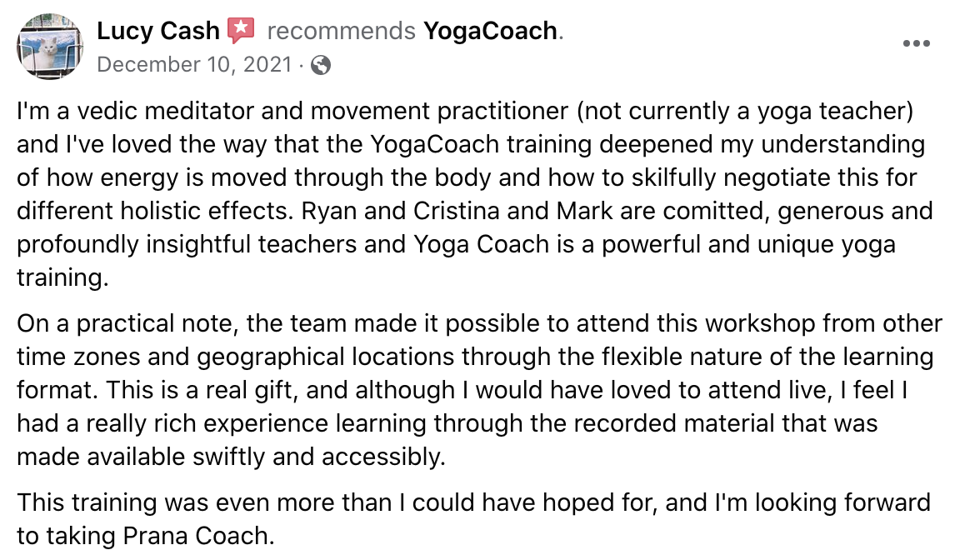
Task: Click the paragraph starting "On a practical note"
Action: pos(479,390)
